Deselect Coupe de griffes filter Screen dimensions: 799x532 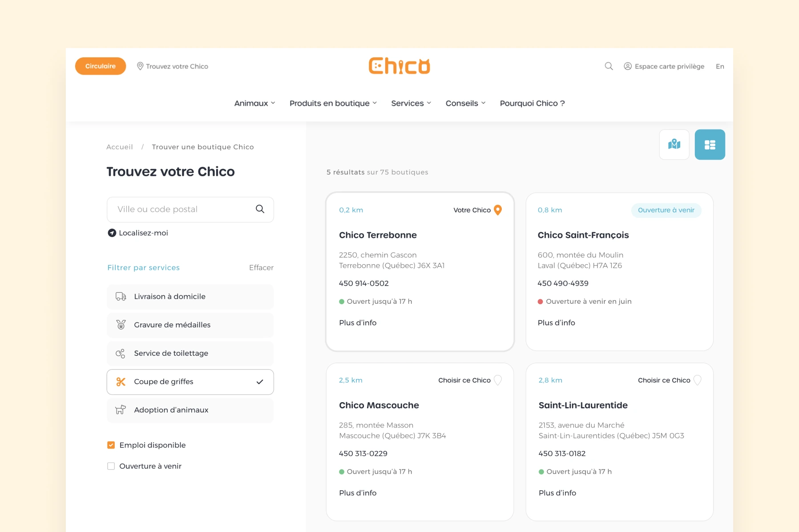(190, 382)
